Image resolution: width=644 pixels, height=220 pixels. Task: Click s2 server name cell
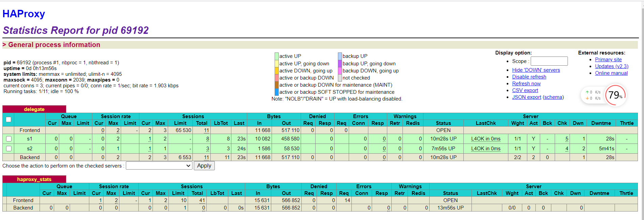click(30, 149)
